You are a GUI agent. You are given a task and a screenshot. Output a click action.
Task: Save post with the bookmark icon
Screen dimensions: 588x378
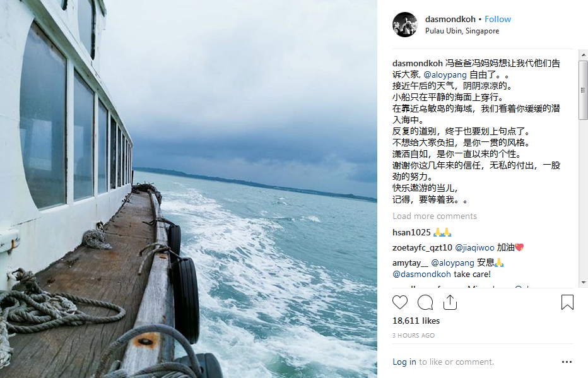tap(567, 302)
